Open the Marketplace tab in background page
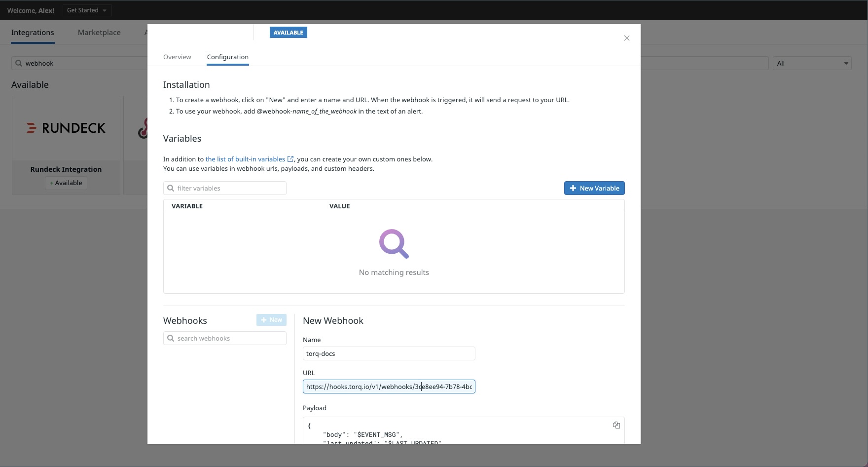The image size is (868, 467). [x=99, y=33]
